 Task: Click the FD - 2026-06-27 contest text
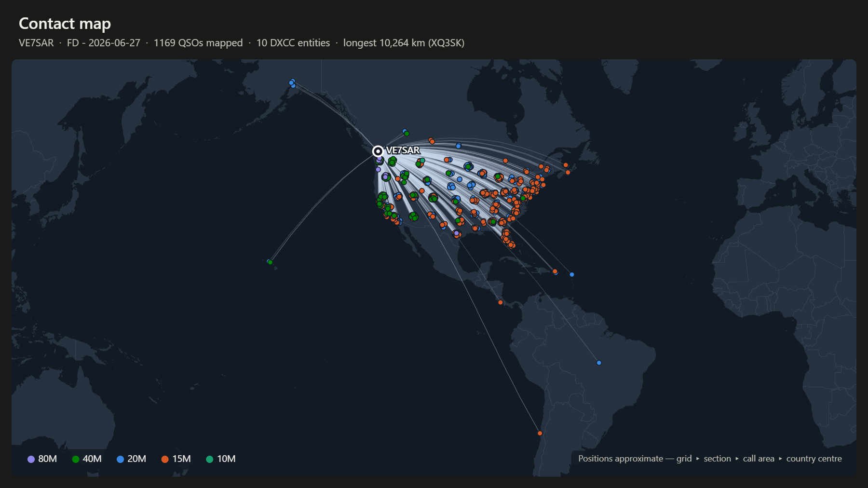point(104,43)
